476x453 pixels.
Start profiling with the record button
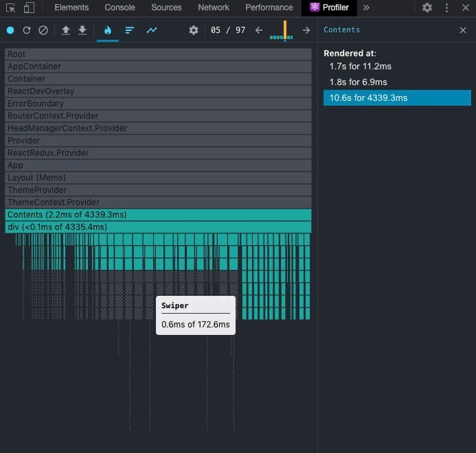pos(10,30)
